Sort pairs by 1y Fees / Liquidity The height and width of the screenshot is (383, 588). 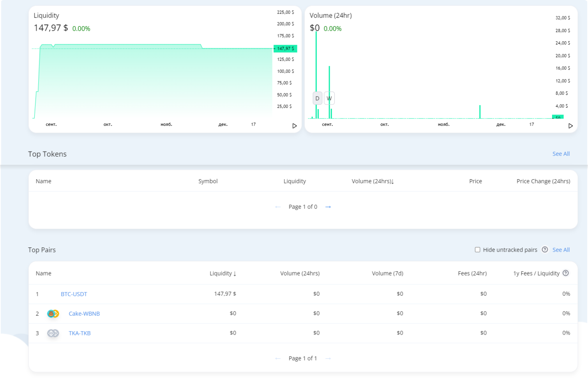[536, 274]
